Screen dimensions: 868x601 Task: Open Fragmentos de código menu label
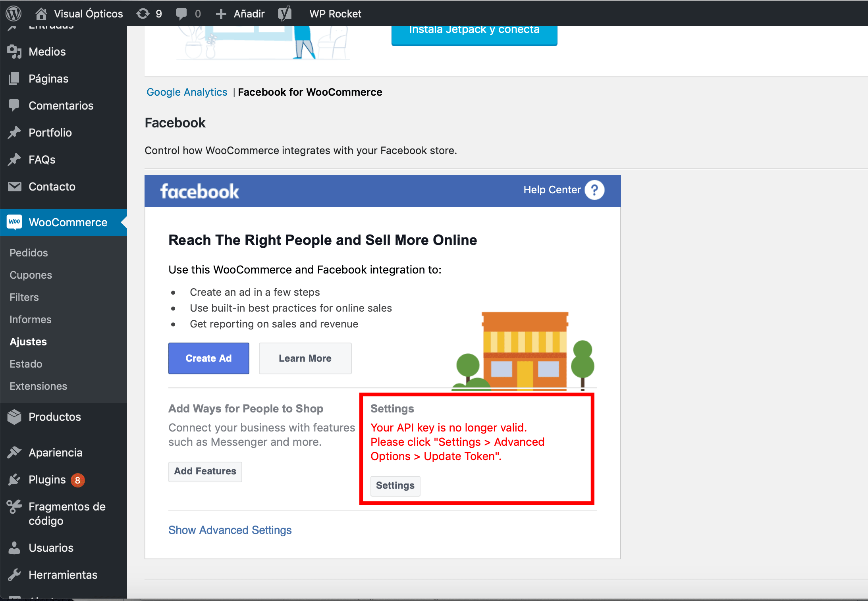(67, 514)
